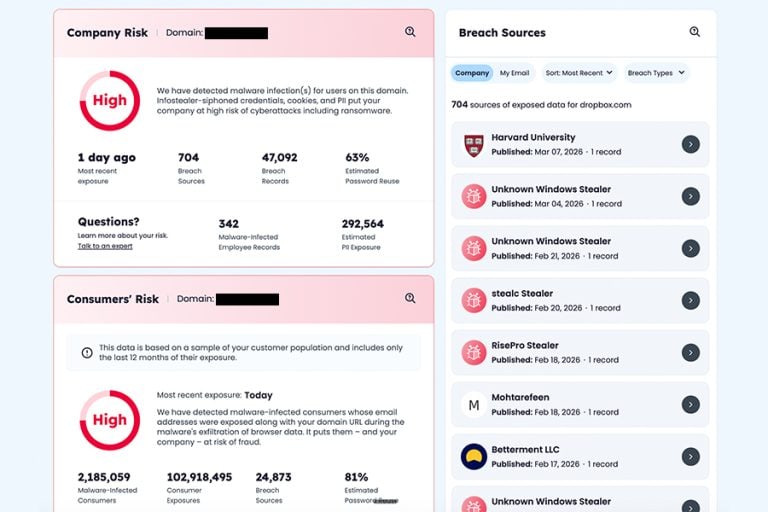Open the Breach Types dropdown
768x512 pixels.
coord(656,73)
